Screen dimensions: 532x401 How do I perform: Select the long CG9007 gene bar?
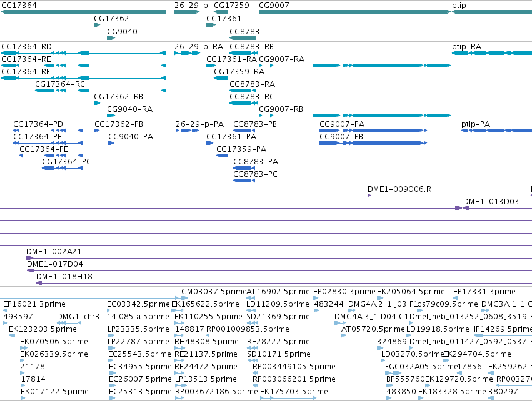(x=354, y=12)
